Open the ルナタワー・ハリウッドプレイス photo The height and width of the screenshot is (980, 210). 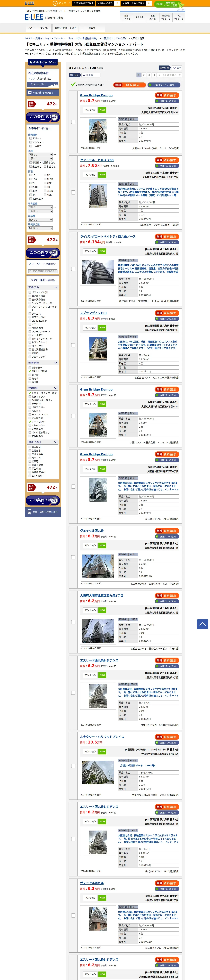(x=98, y=772)
